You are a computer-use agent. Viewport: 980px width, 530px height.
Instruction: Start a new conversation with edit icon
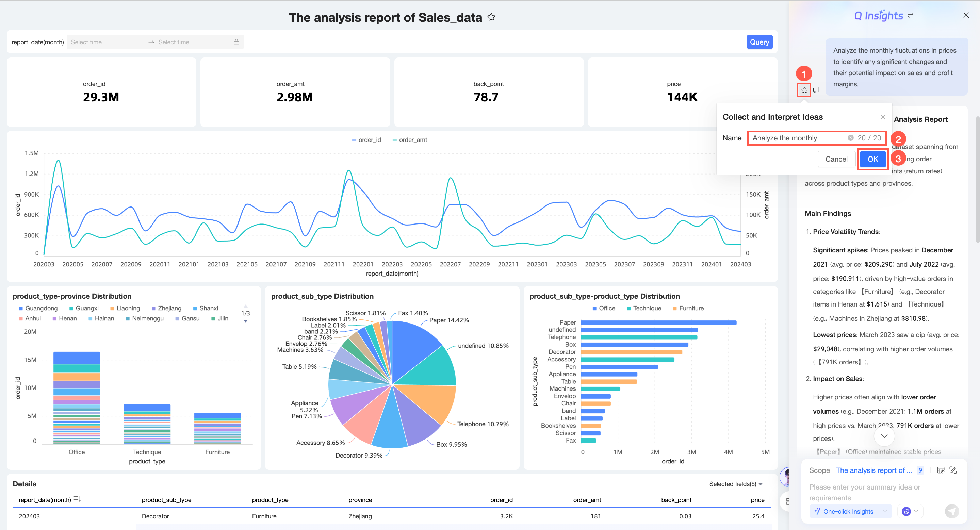click(x=953, y=470)
